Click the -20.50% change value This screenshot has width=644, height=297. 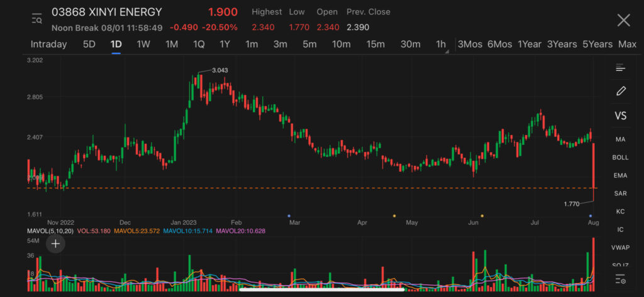tap(221, 28)
